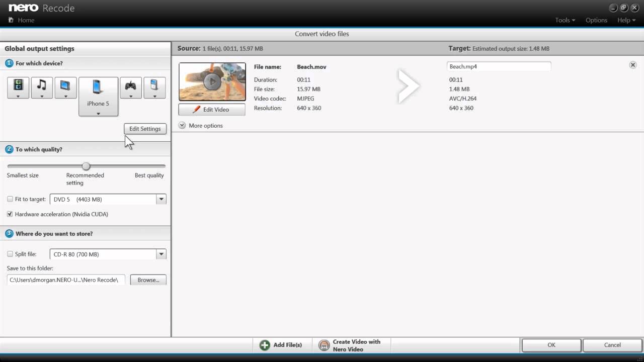This screenshot has height=362, width=644.
Task: Open dropdown arrow under game controller icon
Action: pyautogui.click(x=131, y=96)
